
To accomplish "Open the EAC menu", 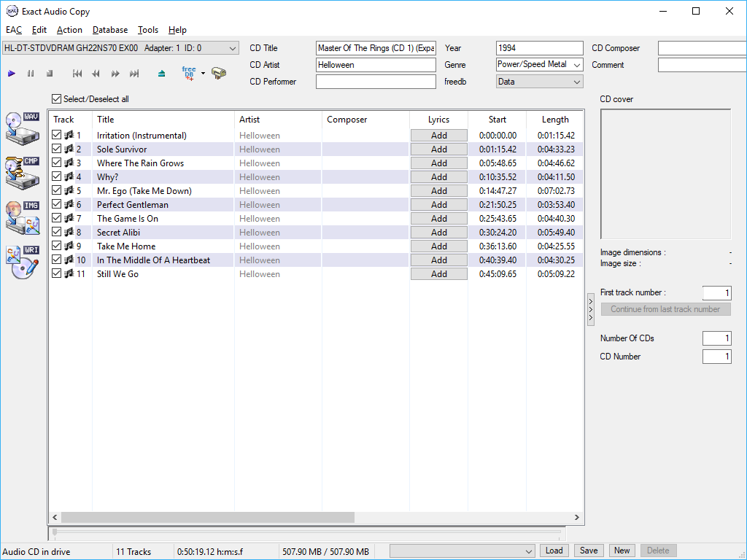I will click(x=14, y=29).
